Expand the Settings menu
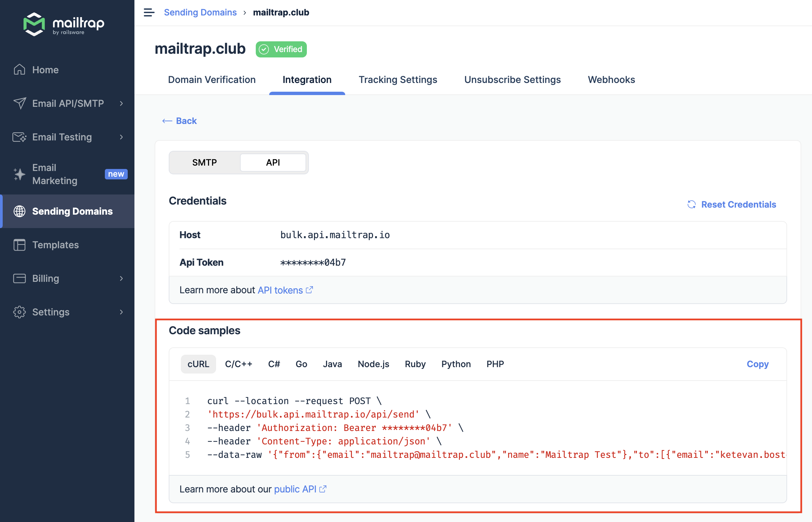 point(121,312)
